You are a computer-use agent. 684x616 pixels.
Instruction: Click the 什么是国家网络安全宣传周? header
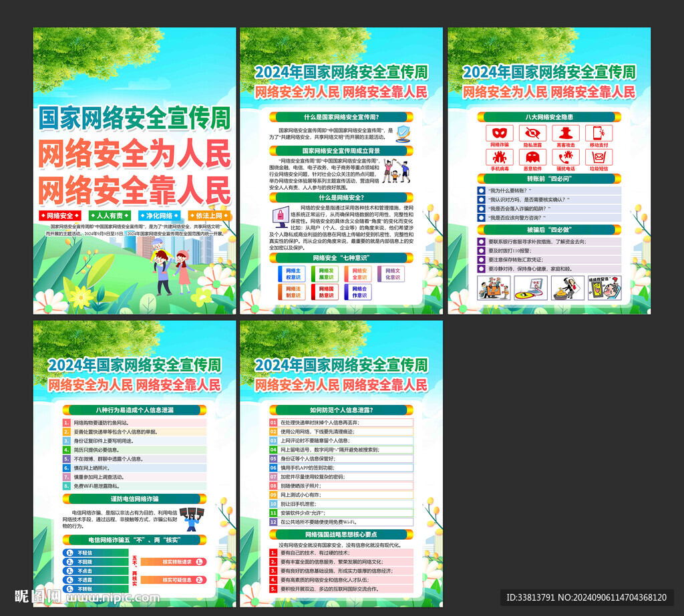point(341,117)
